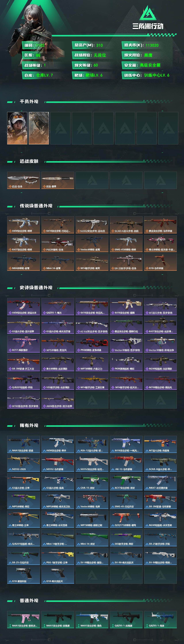Select the SR-25射手步枪-信条 skin
The height and width of the screenshot is (644, 184).
126,262
